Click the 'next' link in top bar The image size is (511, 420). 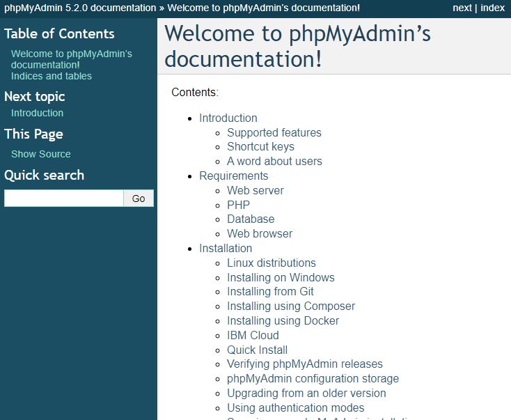coord(462,8)
